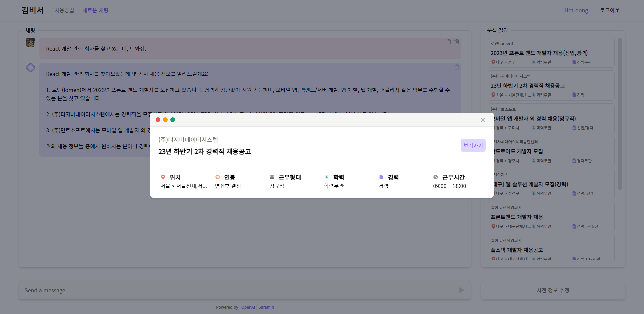This screenshot has height=314, width=644.
Task: Close the job detail popup with X
Action: 483,120
